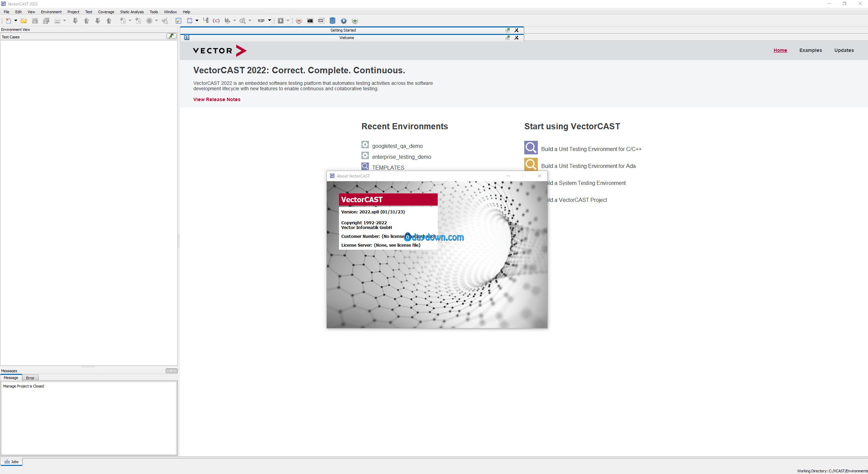Image resolution: width=868 pixels, height=474 pixels.
Task: Click the Save All toolbar icon
Action: (46, 21)
